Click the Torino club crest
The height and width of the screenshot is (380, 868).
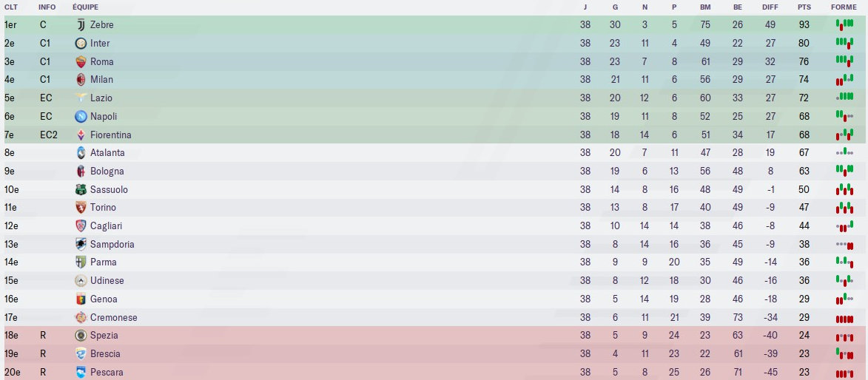point(81,208)
